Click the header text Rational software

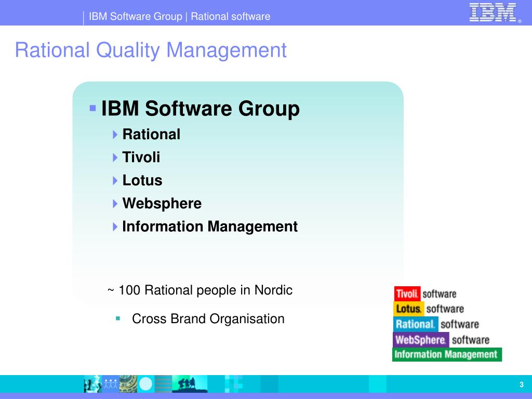coord(230,16)
